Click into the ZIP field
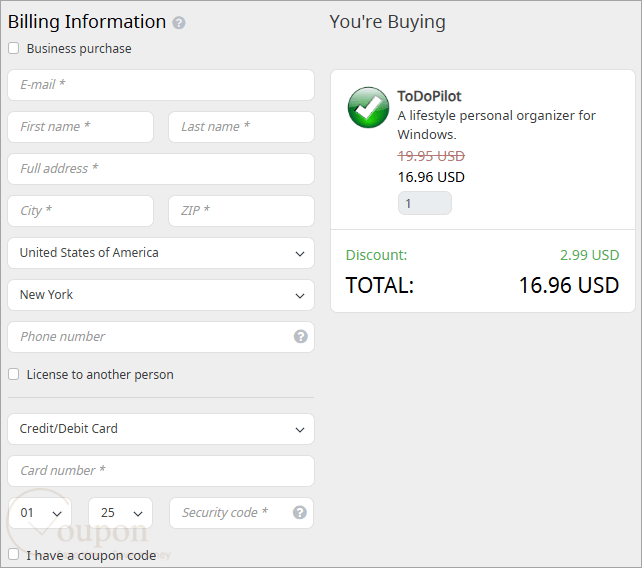642x568 pixels. (242, 211)
